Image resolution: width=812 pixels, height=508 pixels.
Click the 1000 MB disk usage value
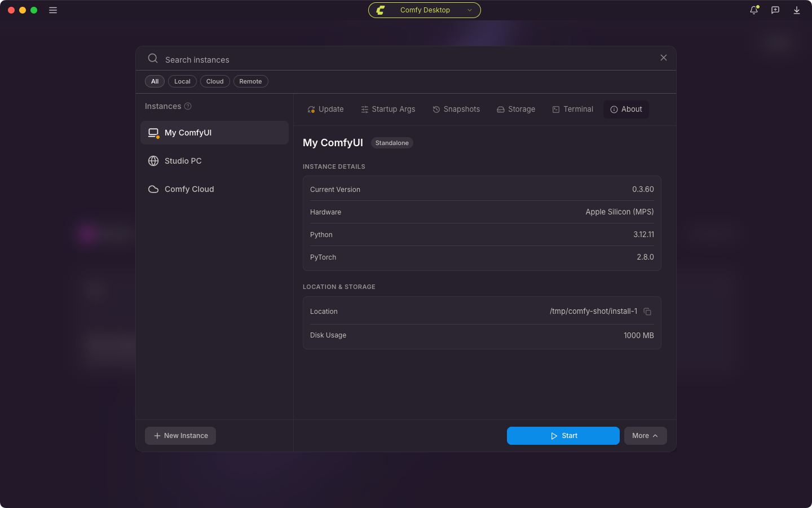click(x=639, y=335)
